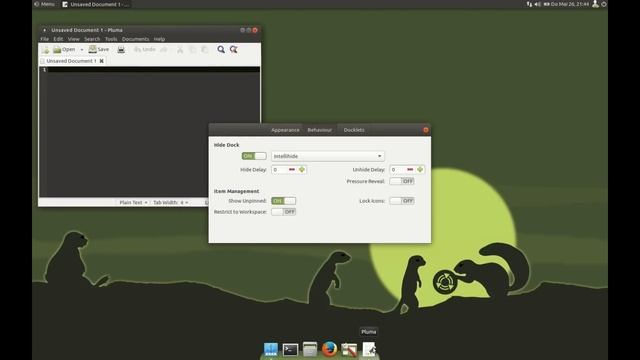The image size is (640, 360).
Task: Click the Pluma window menu icon in title bar
Action: point(44,30)
